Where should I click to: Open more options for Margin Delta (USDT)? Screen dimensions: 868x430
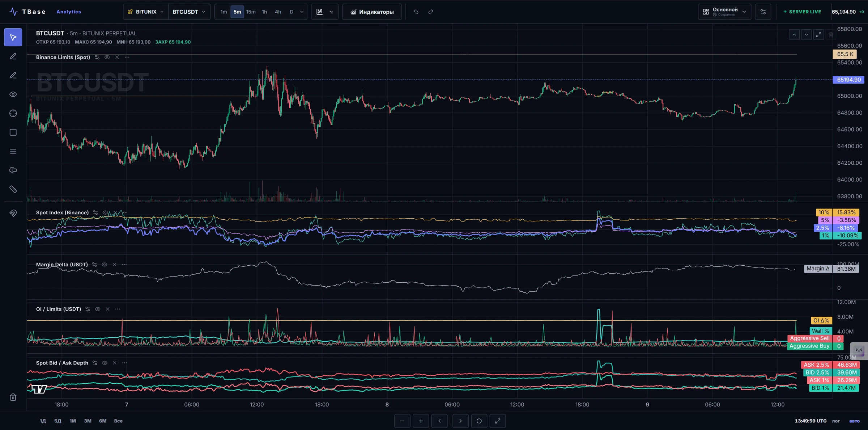click(x=124, y=265)
